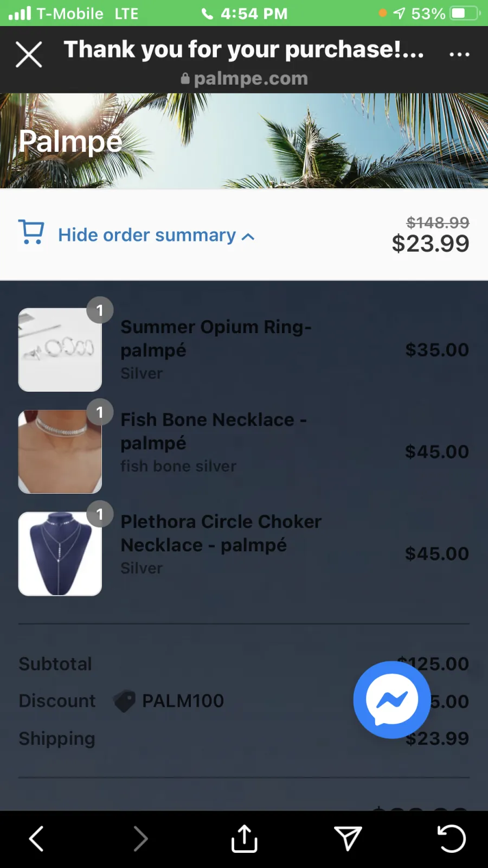Tap the Messenger chat bubble icon
488x868 pixels.
click(392, 699)
